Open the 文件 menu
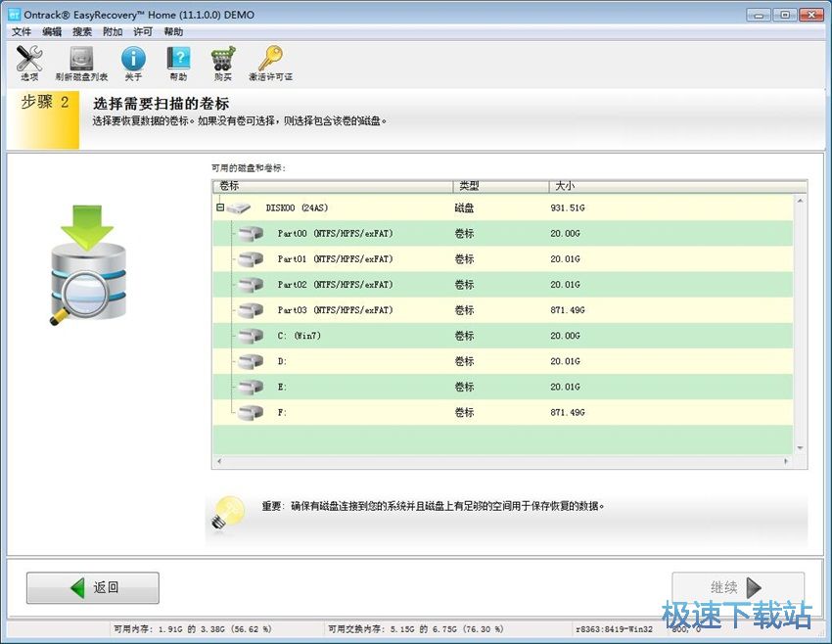Viewport: 832px width, 644px height. [x=22, y=32]
